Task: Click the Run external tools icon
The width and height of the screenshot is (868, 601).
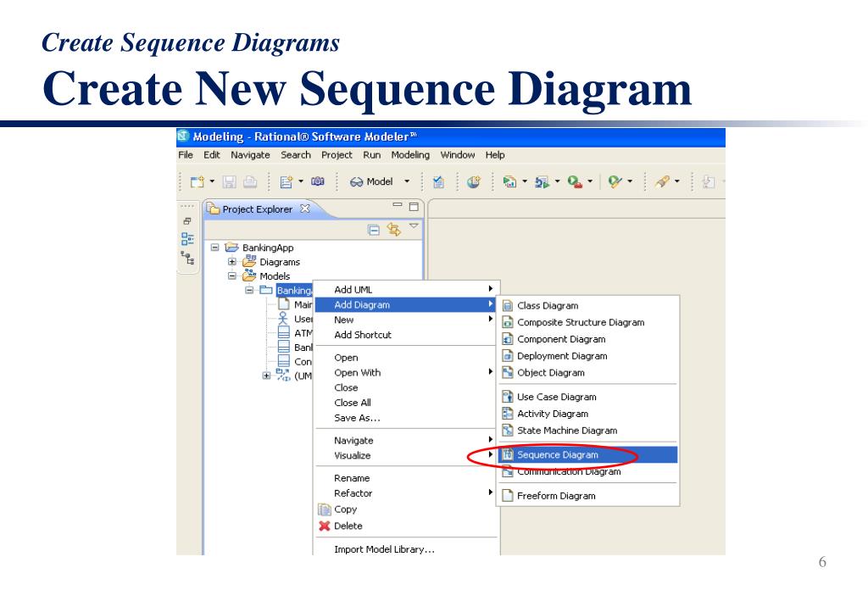Action: click(x=576, y=181)
